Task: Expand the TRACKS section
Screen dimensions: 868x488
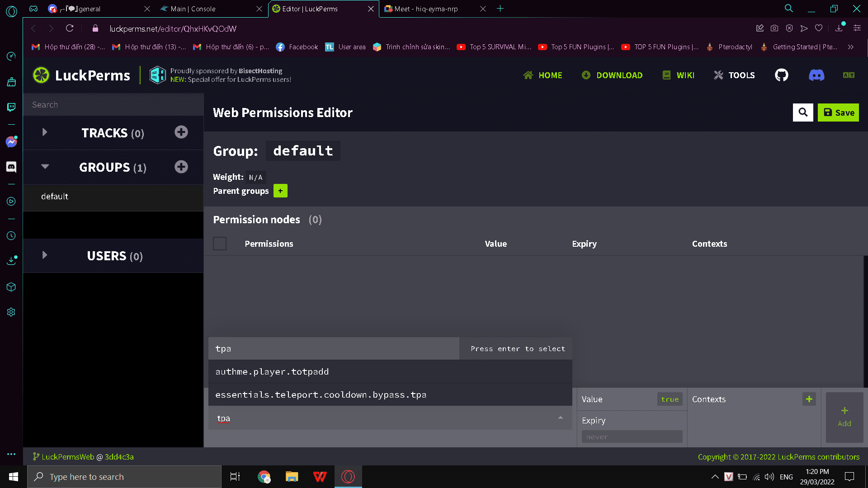Action: coord(44,132)
